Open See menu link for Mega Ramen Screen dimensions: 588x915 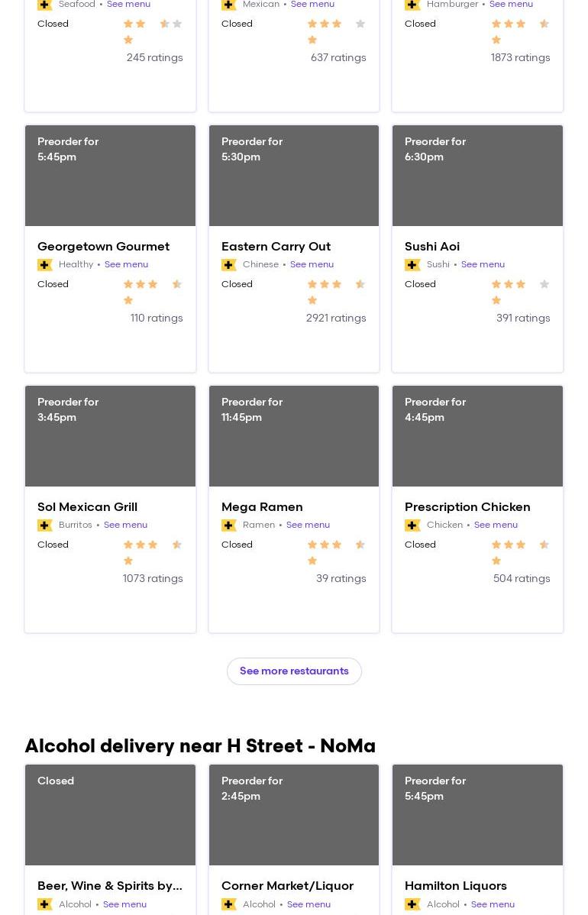308,525
